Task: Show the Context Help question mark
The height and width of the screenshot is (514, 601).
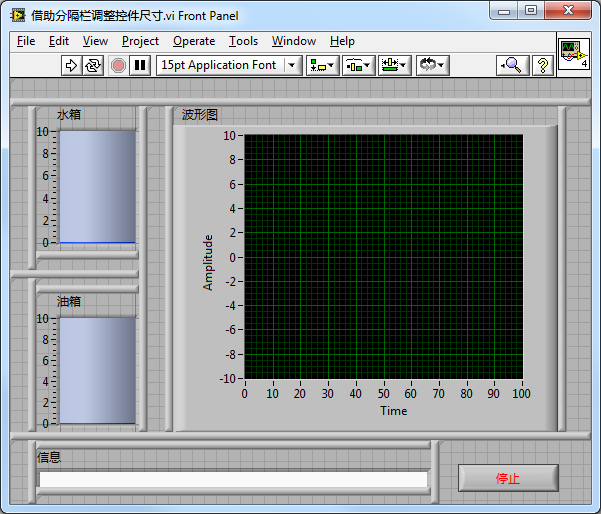Action: (542, 65)
